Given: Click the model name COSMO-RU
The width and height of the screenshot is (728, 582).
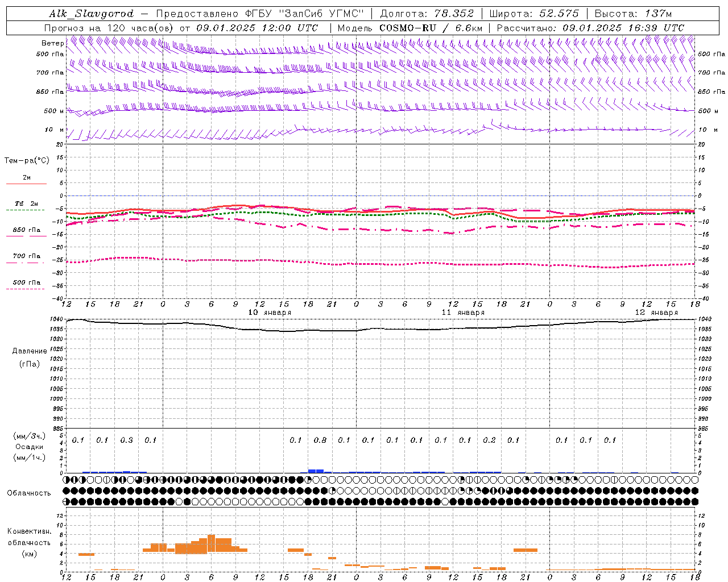Looking at the screenshot, I should click(407, 28).
